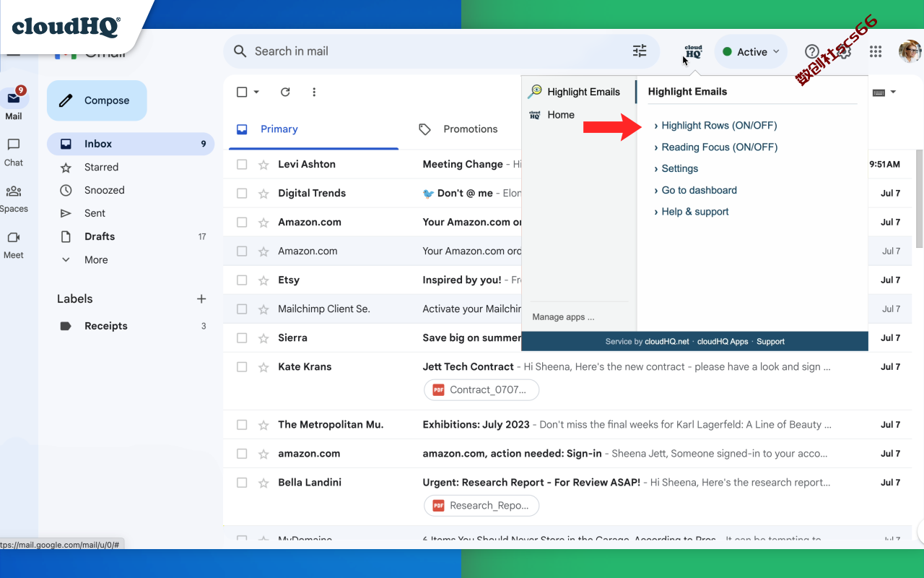
Task: Check the Mailchimp Client Se. checkbox
Action: click(x=242, y=309)
